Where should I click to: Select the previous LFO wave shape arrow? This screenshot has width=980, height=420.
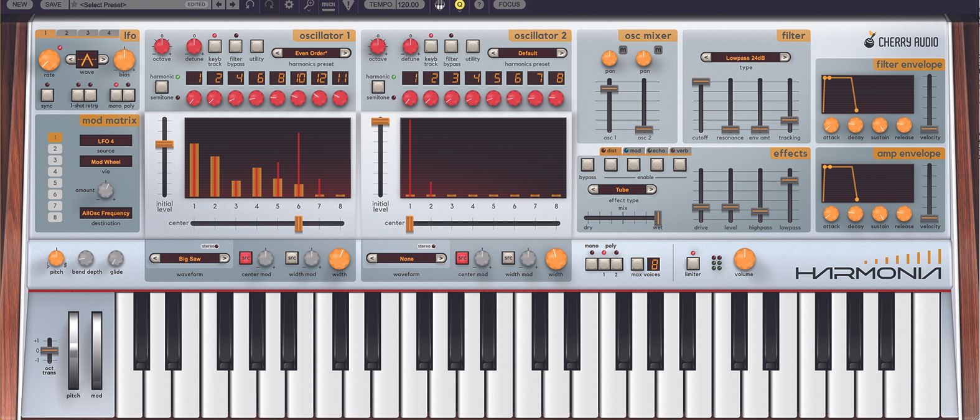(71, 60)
